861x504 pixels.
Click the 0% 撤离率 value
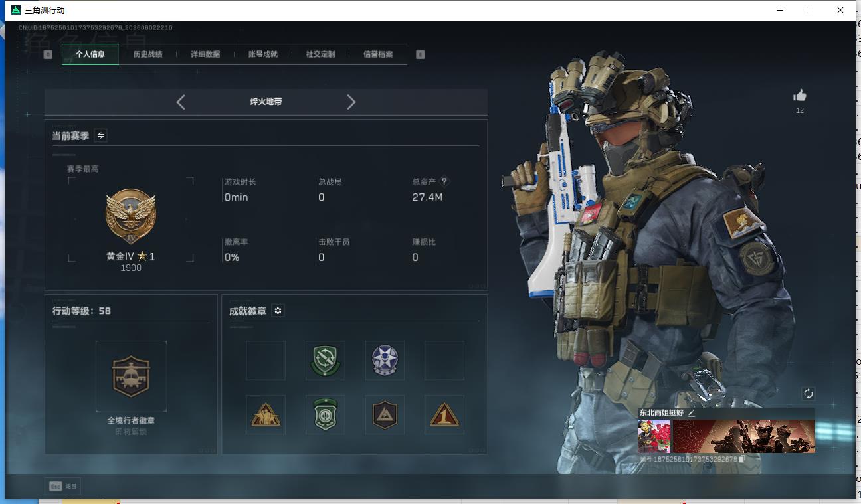click(232, 257)
